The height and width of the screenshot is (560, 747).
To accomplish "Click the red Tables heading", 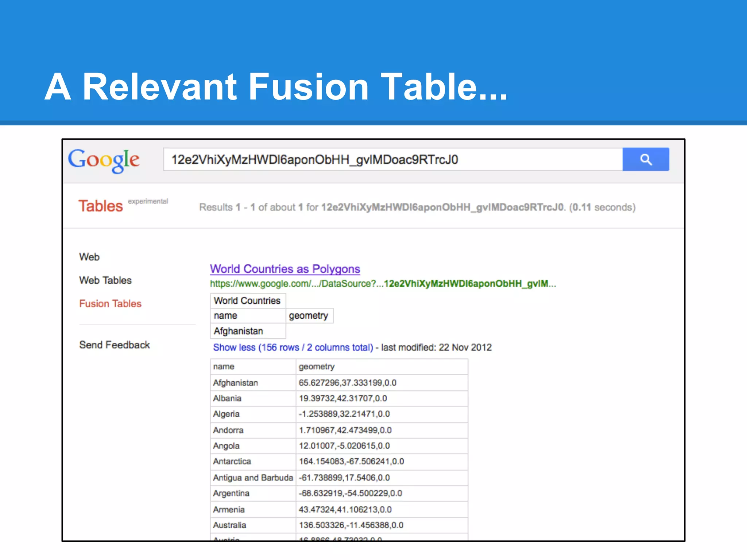I will point(101,206).
